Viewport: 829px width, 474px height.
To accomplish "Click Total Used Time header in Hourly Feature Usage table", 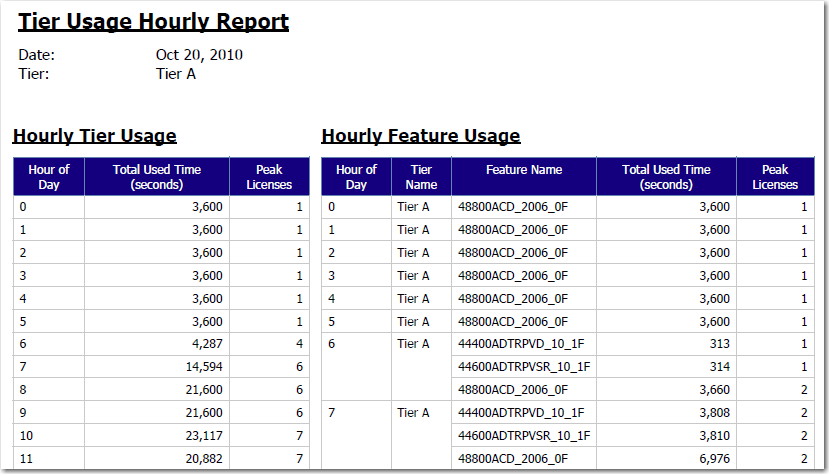I will point(666,177).
